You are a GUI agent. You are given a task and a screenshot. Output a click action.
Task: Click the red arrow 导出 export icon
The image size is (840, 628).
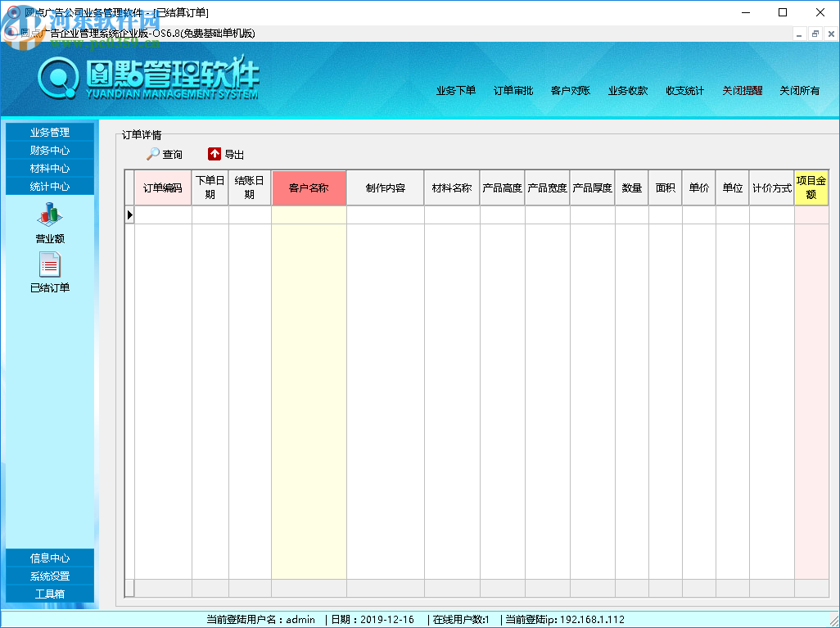[x=215, y=154]
